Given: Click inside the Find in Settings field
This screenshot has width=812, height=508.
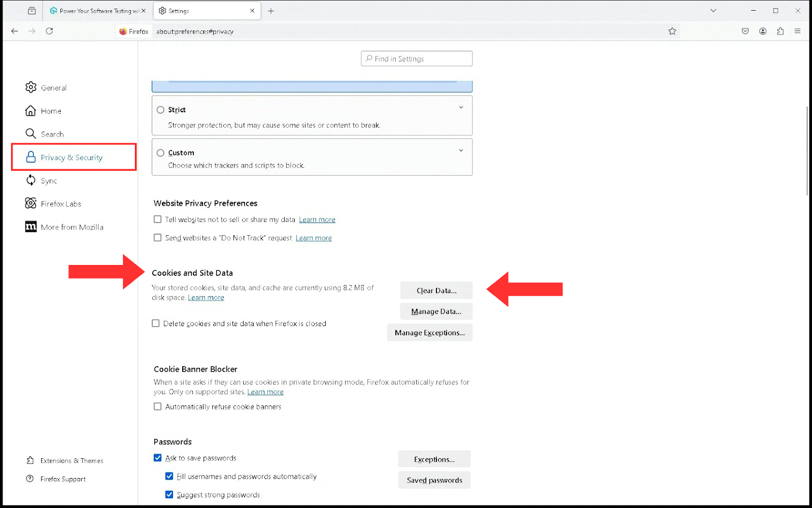Looking at the screenshot, I should pyautogui.click(x=416, y=58).
